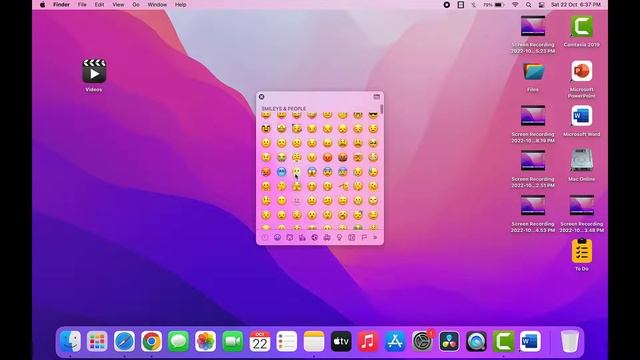The width and height of the screenshot is (640, 360).
Task: Click the screen recording stop icon in menu bar
Action: point(447,4)
